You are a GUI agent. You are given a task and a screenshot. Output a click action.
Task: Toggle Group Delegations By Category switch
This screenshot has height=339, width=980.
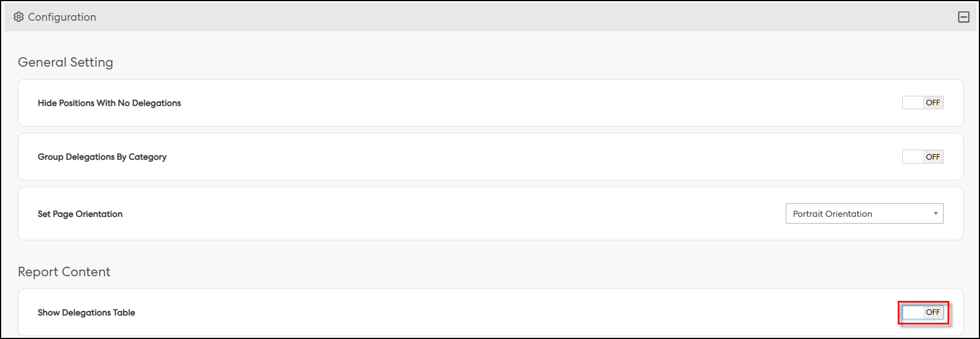[x=922, y=157]
